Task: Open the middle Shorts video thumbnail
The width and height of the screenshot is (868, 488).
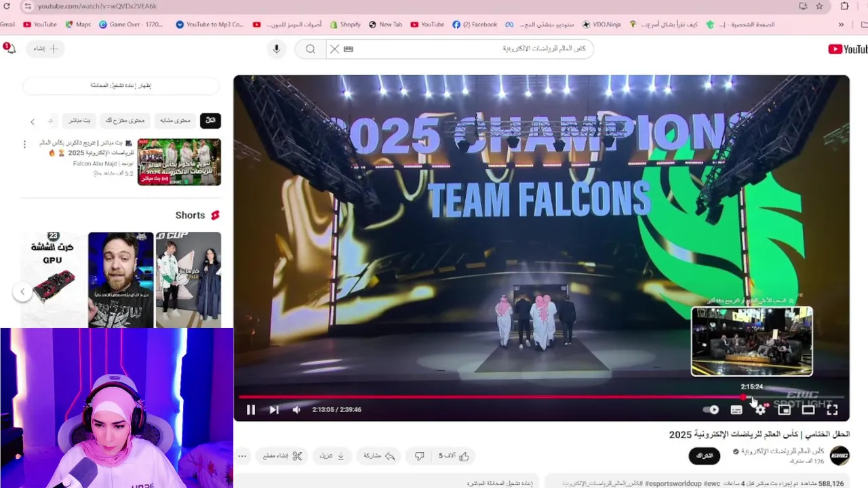Action: click(121, 280)
